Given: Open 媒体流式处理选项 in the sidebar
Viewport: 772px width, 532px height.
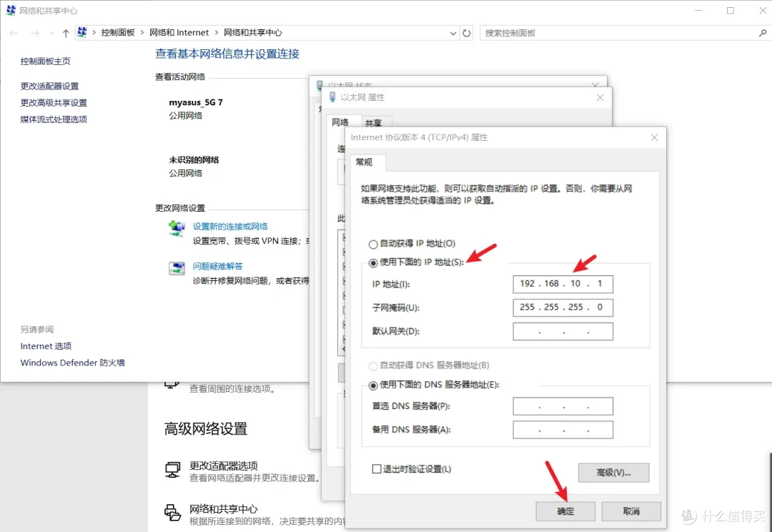Looking at the screenshot, I should 54,119.
